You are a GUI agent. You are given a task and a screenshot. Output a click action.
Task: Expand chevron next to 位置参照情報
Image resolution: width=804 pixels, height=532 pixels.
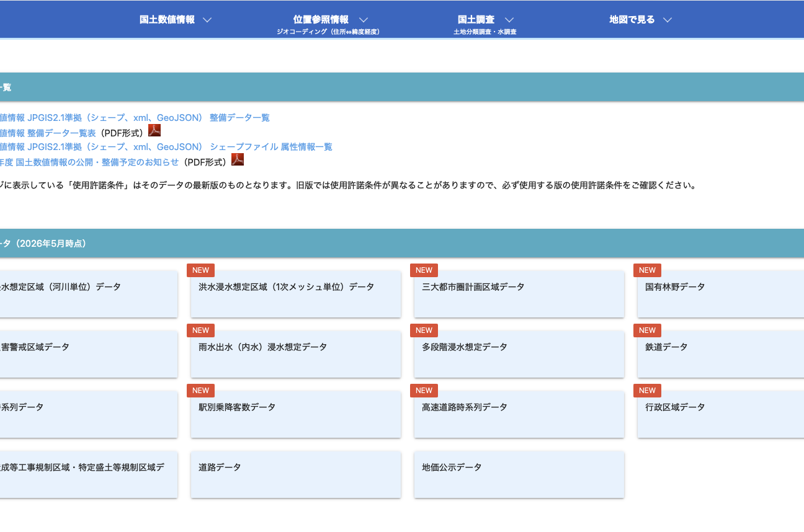coord(364,20)
